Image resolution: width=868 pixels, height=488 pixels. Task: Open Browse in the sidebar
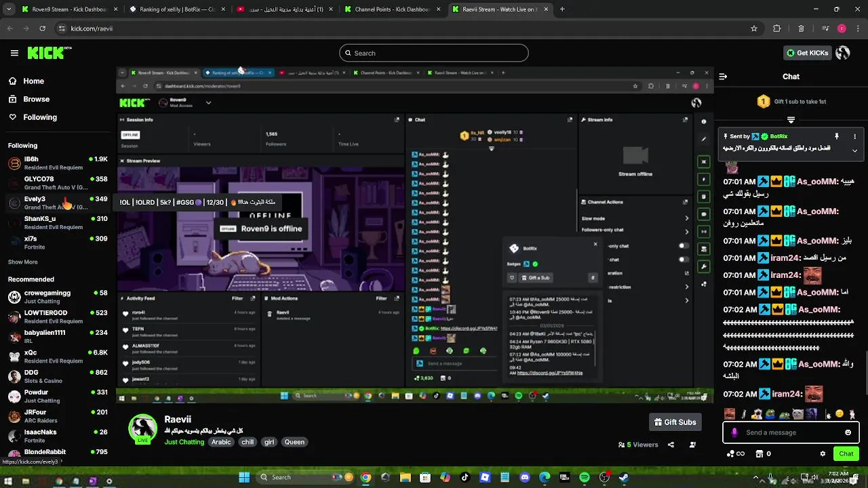[x=29, y=99]
